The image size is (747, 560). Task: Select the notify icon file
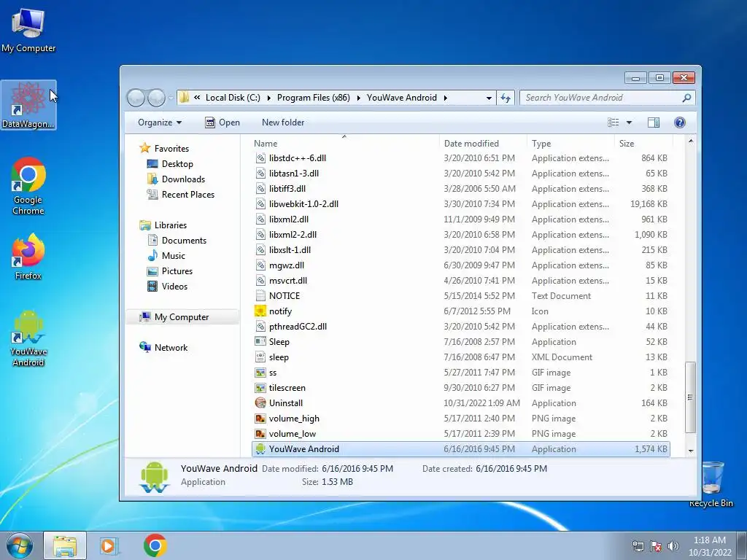click(x=461, y=311)
